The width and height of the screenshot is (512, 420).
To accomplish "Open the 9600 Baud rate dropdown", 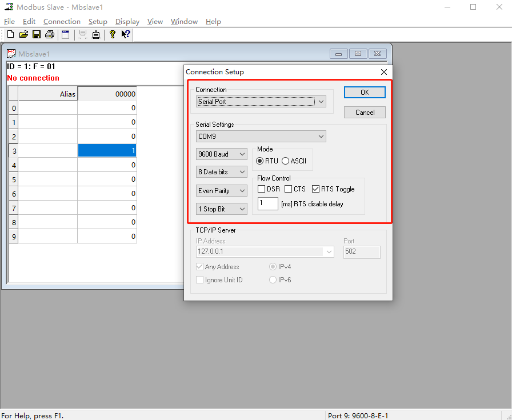I will pos(242,154).
